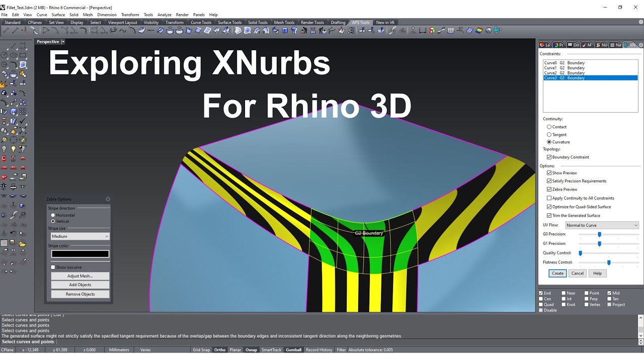Open the Panels menu
Screen dimensions: 644x362
click(199, 15)
